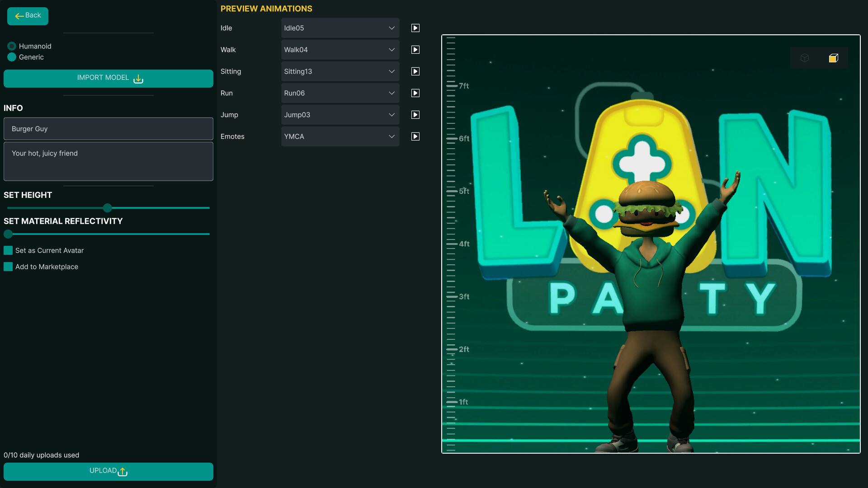Image resolution: width=868 pixels, height=488 pixels.
Task: Adjust the Set Height slider handle
Action: (108, 208)
